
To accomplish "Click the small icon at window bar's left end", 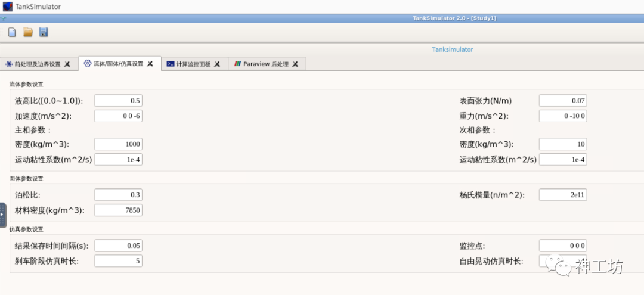I will point(4,18).
